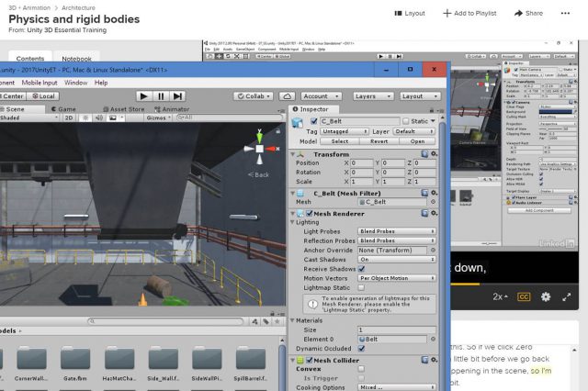Enter fullscreen on video player
This screenshot has height=391, width=588.
click(567, 297)
